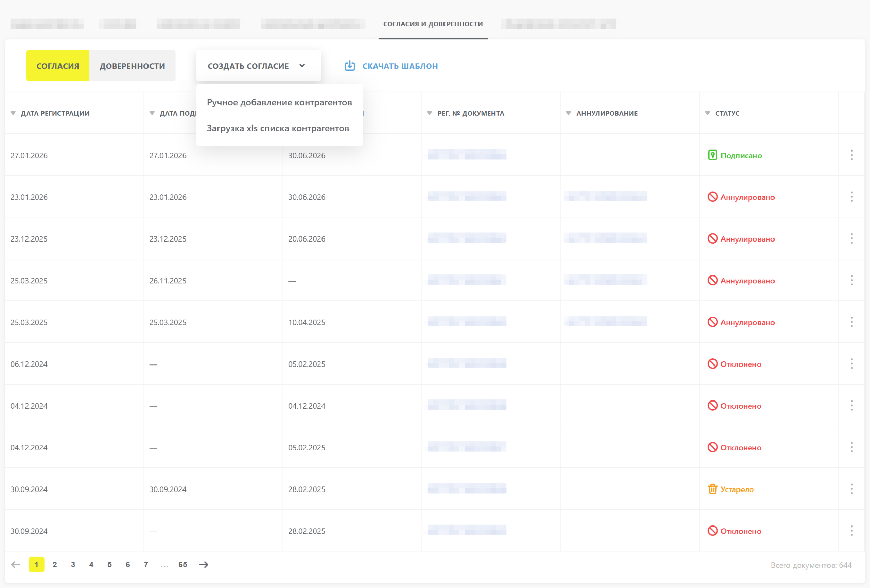The height and width of the screenshot is (588, 870).
Task: Go to next page with right arrow
Action: pos(204,565)
